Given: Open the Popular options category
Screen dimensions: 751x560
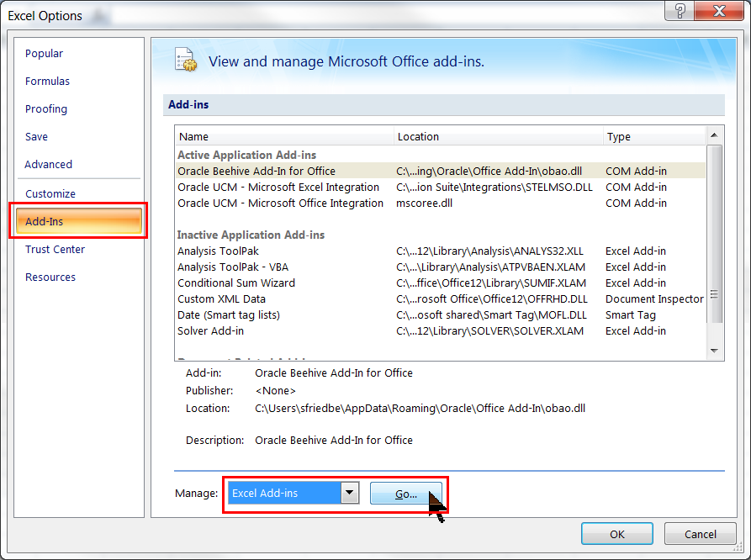Looking at the screenshot, I should pyautogui.click(x=44, y=54).
